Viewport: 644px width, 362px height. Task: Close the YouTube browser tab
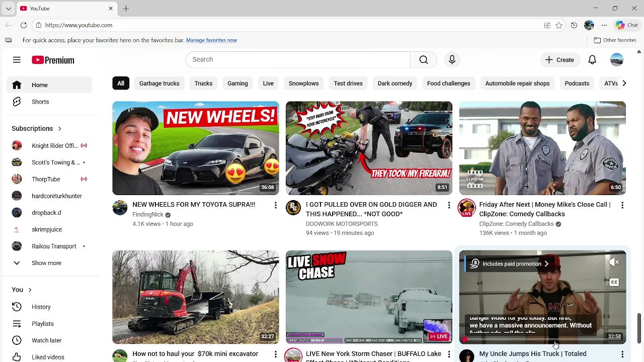pyautogui.click(x=111, y=9)
